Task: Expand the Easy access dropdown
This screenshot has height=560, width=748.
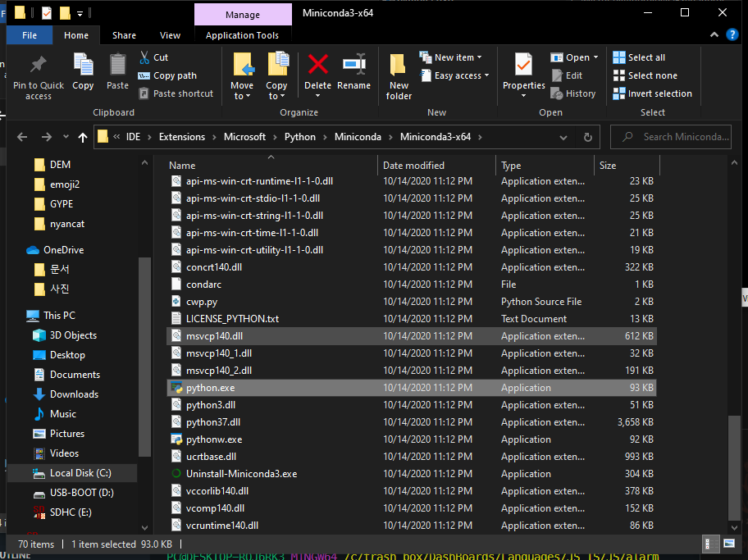Action: tap(486, 75)
